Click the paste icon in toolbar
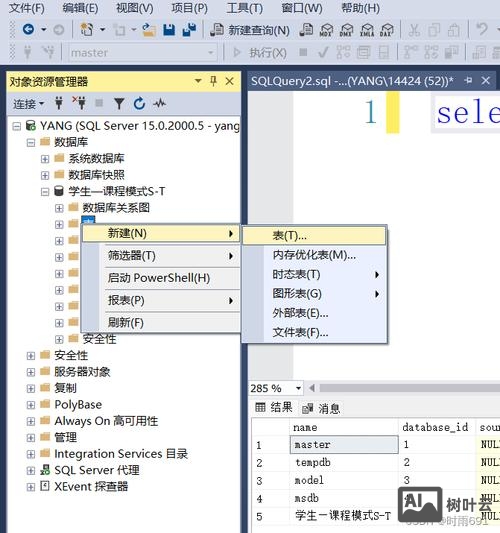The width and height of the screenshot is (500, 533). click(454, 30)
